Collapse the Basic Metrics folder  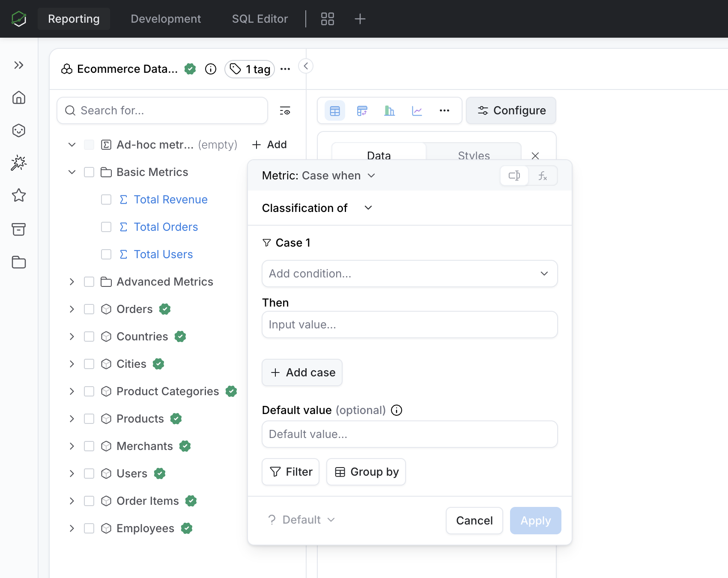click(x=72, y=172)
